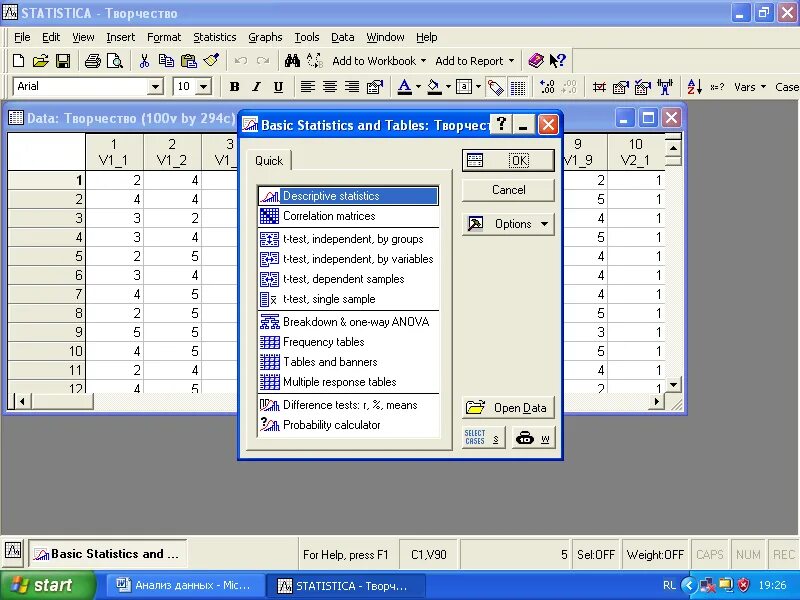This screenshot has height=600, width=800.
Task: Select t-test, independent, by groups
Action: [x=348, y=239]
